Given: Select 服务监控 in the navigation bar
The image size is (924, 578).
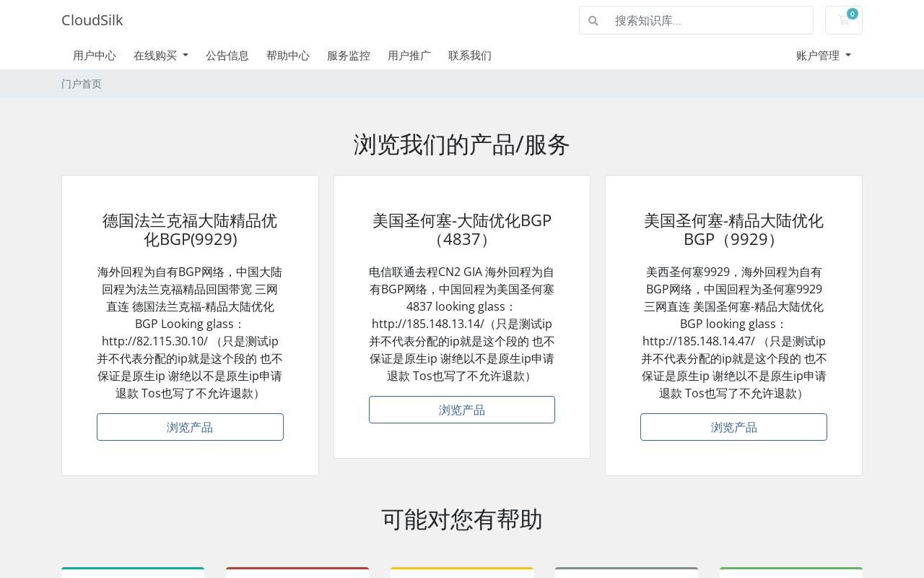Looking at the screenshot, I should [x=349, y=56].
